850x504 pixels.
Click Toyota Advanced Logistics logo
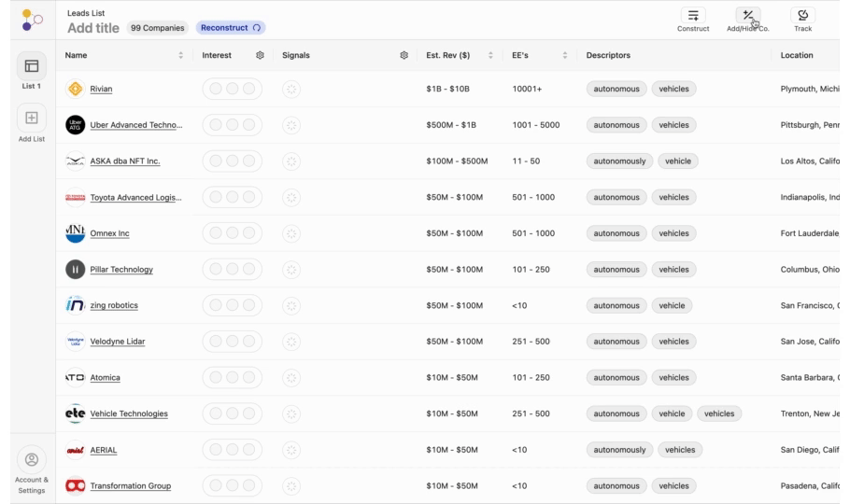76,197
